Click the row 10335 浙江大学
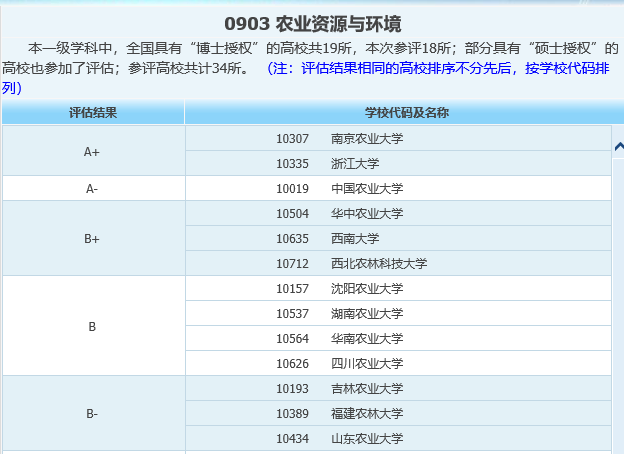The image size is (624, 454). (x=398, y=163)
